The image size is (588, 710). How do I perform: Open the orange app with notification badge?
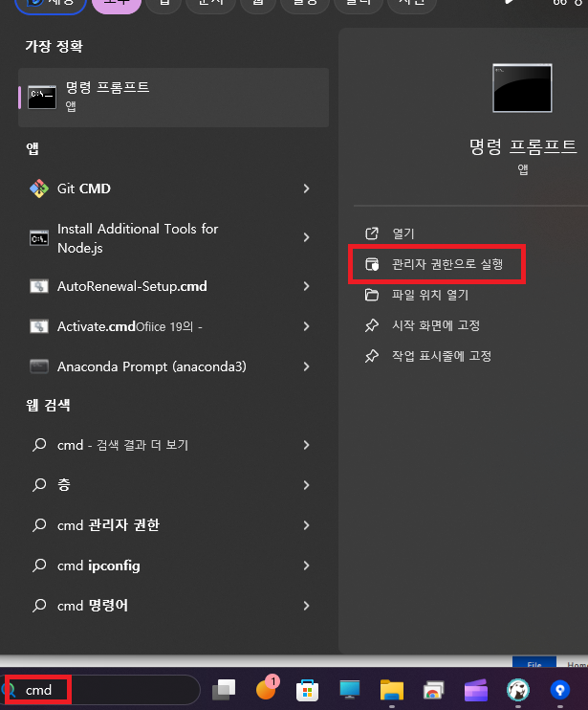tap(267, 689)
